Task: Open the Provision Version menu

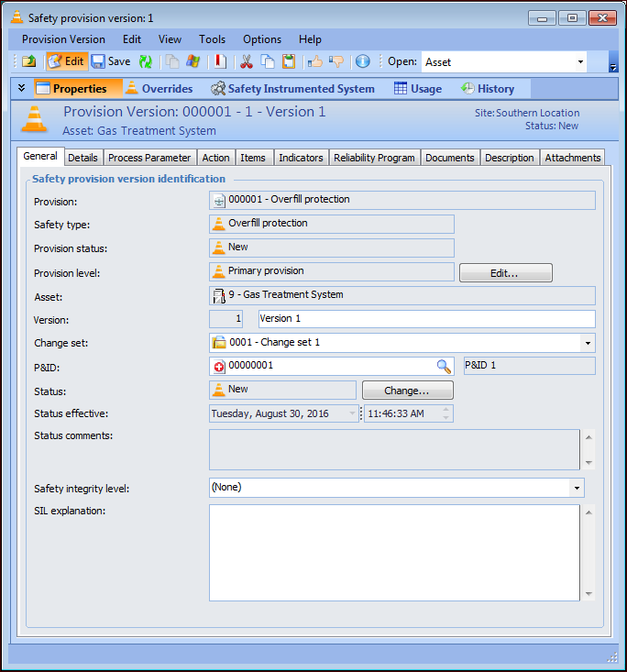Action: coord(63,39)
